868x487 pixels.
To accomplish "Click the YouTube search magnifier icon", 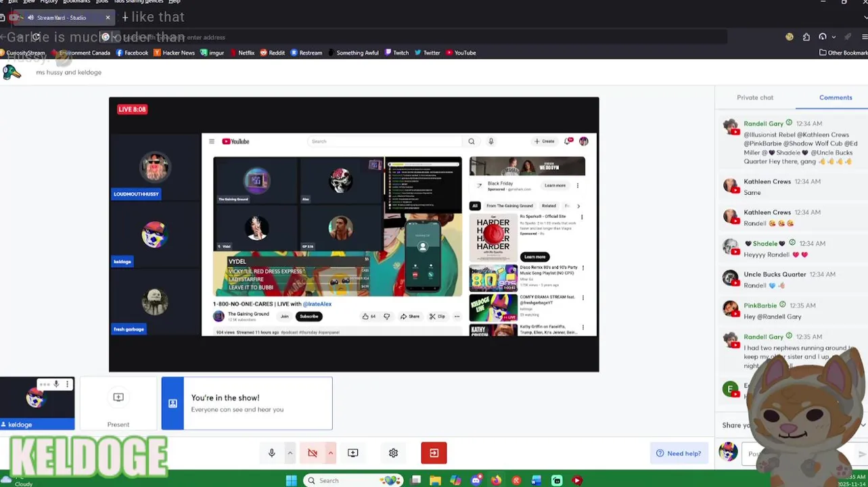I will point(472,141).
